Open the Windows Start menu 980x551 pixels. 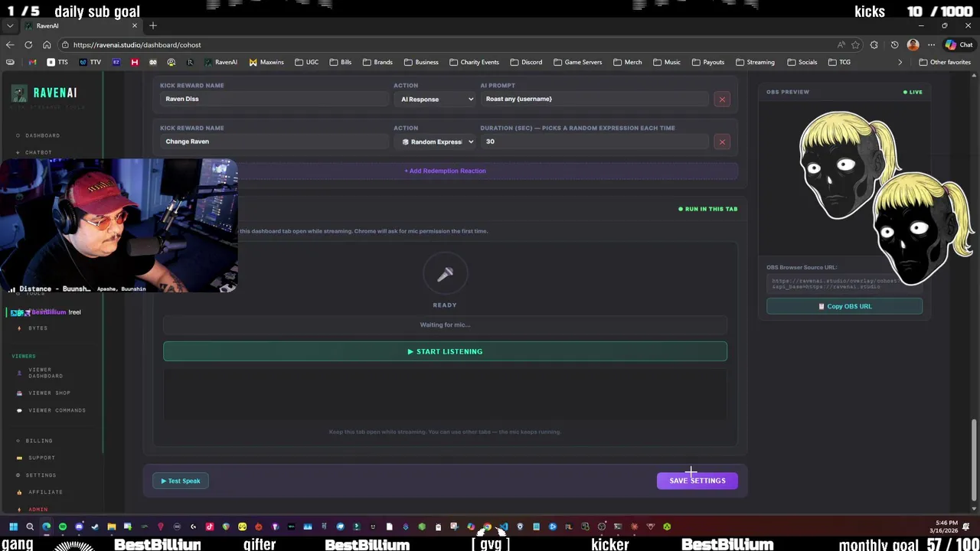coord(13,527)
